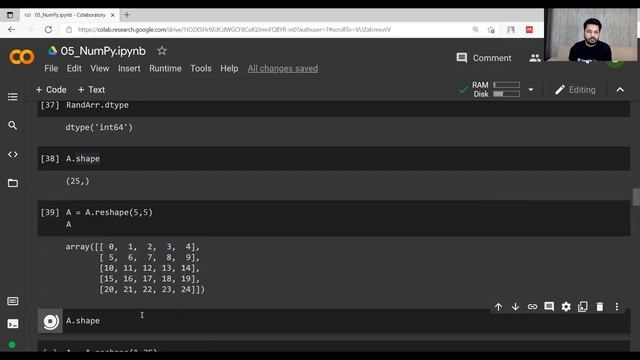640x360 pixels.
Task: Open the Google Drive icon beside notebook title
Action: click(x=52, y=51)
